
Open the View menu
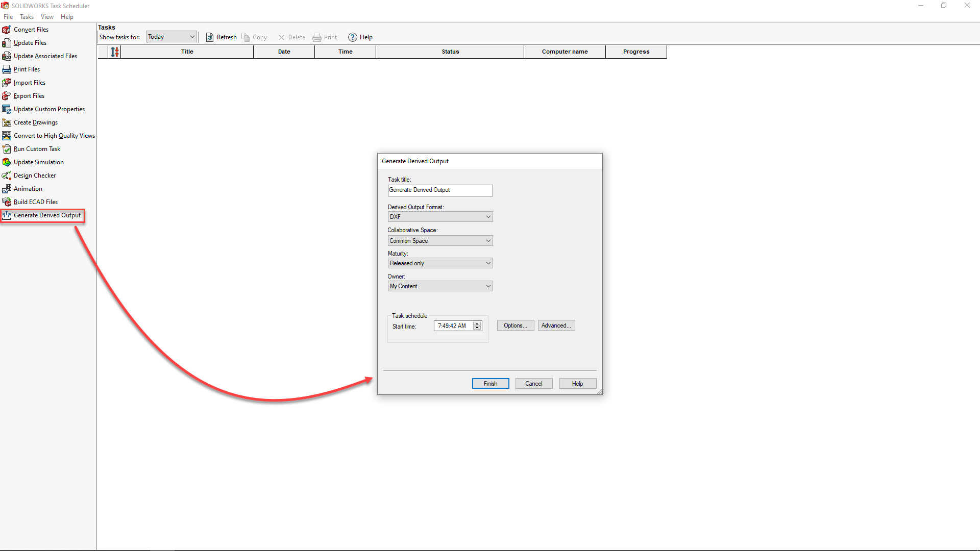(46, 16)
